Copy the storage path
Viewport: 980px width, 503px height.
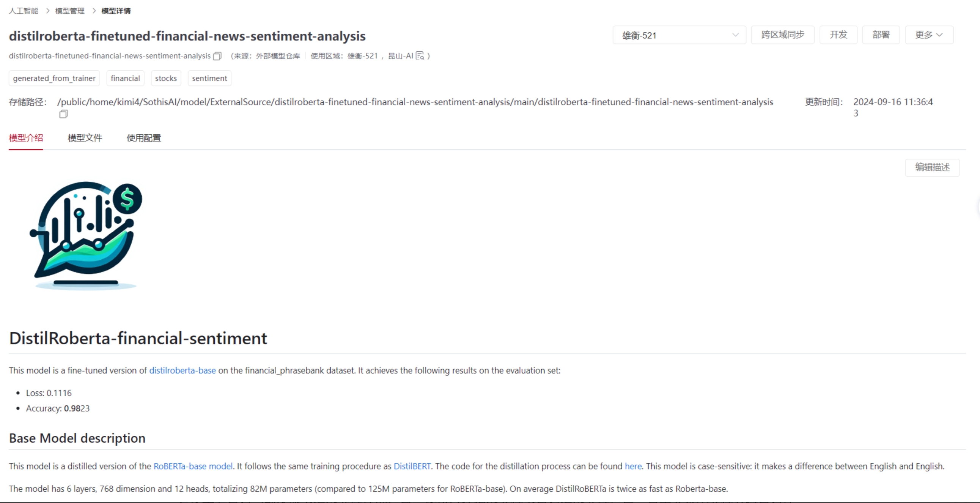pos(63,114)
